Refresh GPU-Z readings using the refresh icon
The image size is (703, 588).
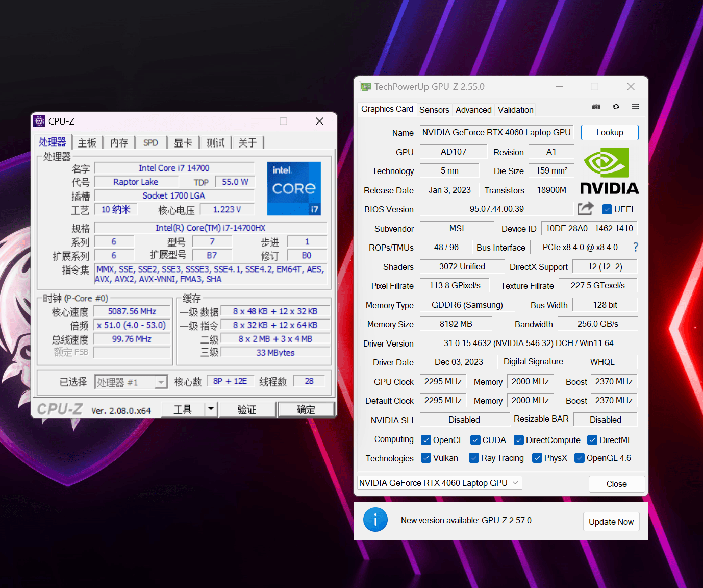[616, 107]
